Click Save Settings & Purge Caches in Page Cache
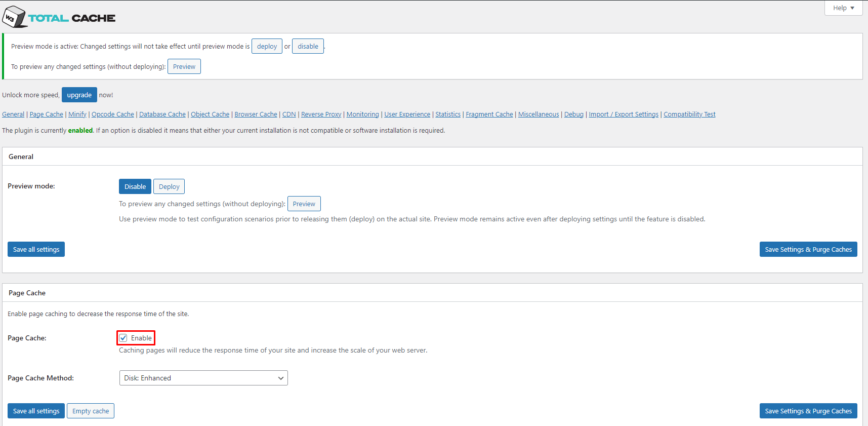This screenshot has height=426, width=868. tap(808, 411)
